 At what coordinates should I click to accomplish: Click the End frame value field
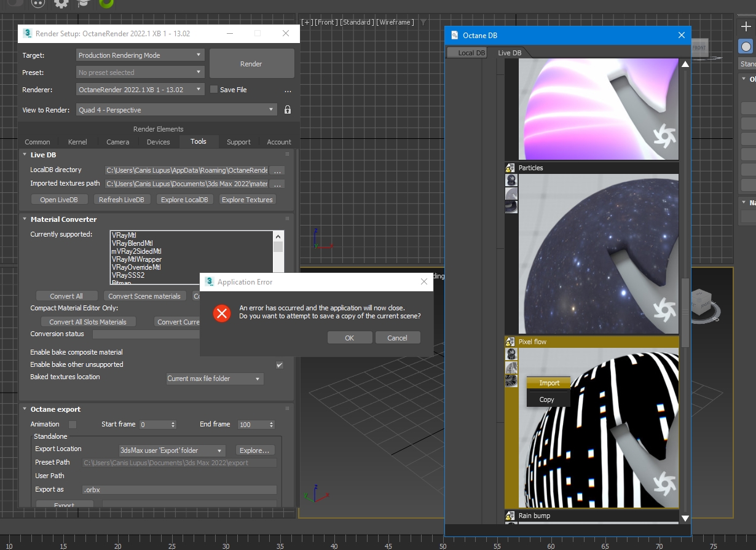(252, 425)
